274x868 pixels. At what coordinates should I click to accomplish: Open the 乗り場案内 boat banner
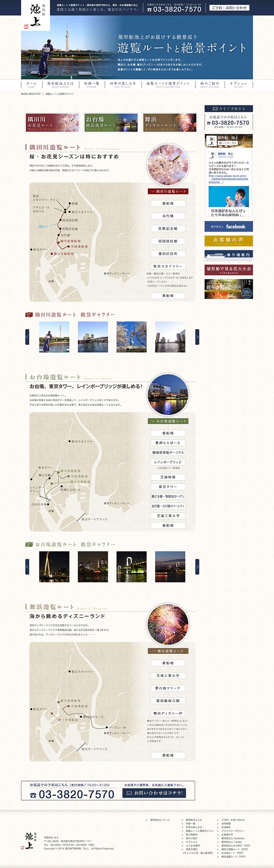229,255
